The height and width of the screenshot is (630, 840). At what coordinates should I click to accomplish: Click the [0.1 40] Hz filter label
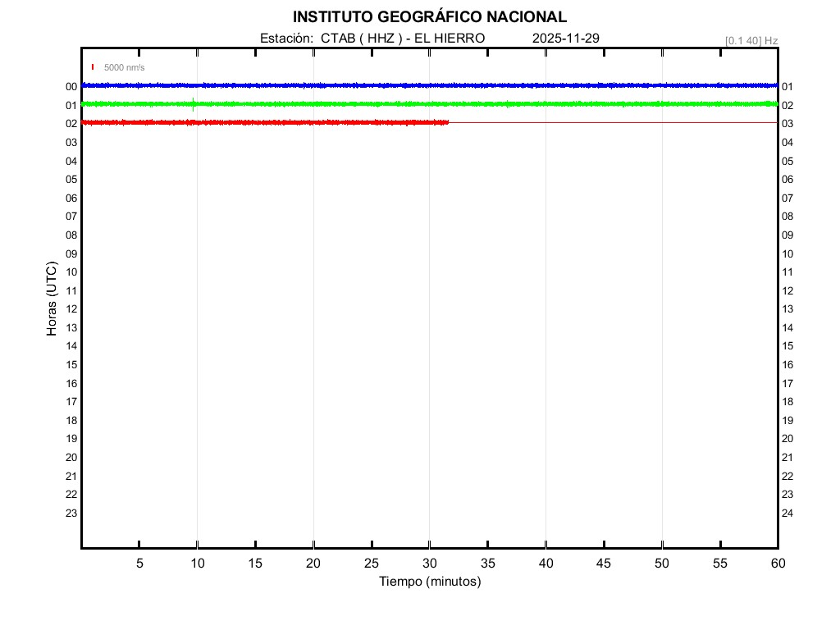[751, 40]
